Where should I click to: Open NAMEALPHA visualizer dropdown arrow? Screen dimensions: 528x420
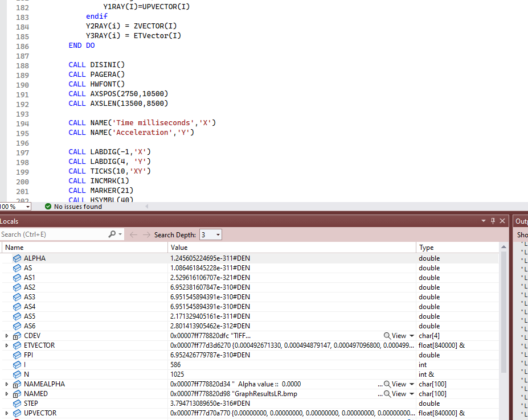412,384
